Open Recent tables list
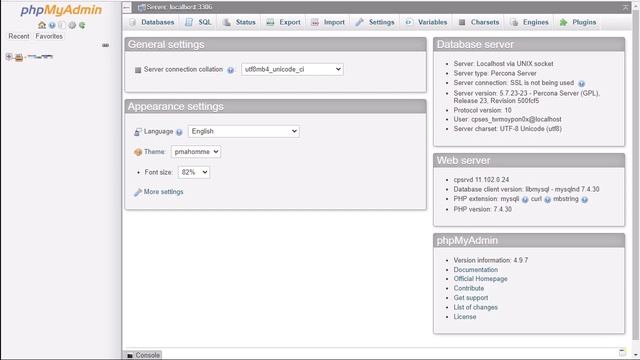The width and height of the screenshot is (640, 360). pyautogui.click(x=19, y=36)
